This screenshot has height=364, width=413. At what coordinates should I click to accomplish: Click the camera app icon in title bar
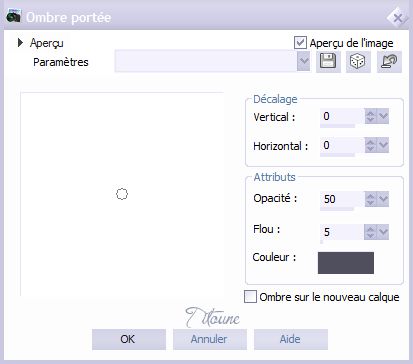point(14,16)
